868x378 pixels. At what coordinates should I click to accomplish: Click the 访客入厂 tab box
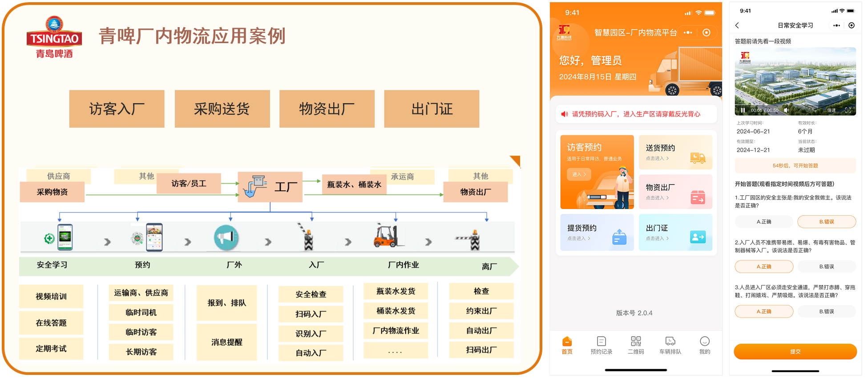coord(117,109)
